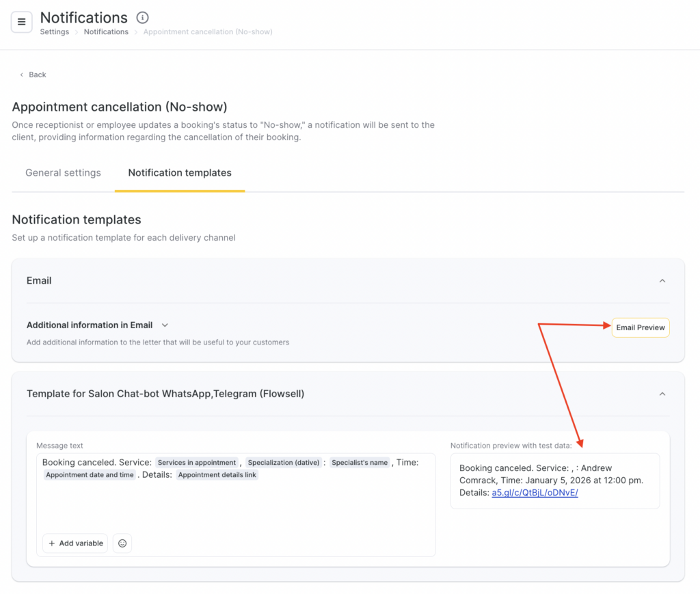This screenshot has width=700, height=594.
Task: Click the Specialization (dative) variable chip
Action: click(x=283, y=463)
